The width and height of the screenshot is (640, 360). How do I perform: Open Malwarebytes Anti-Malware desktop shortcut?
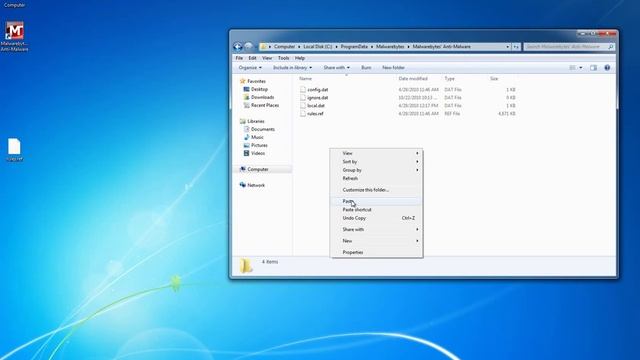[15, 36]
